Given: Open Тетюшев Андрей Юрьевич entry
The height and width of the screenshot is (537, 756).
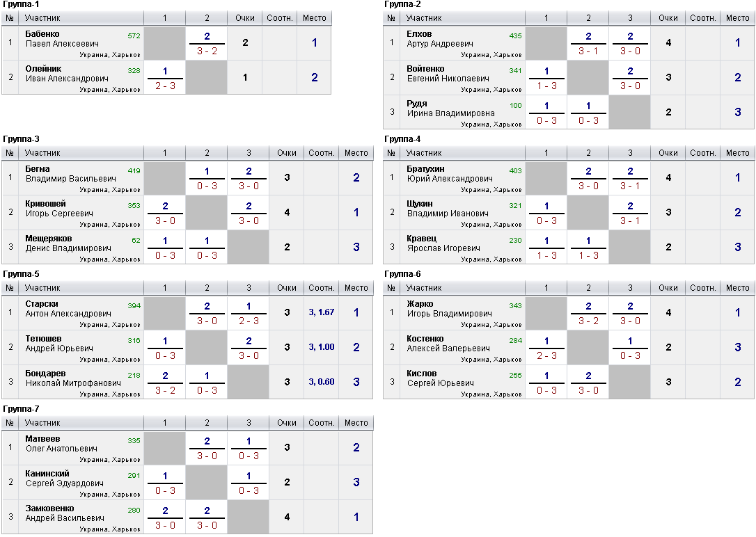Looking at the screenshot, I should coord(59,344).
